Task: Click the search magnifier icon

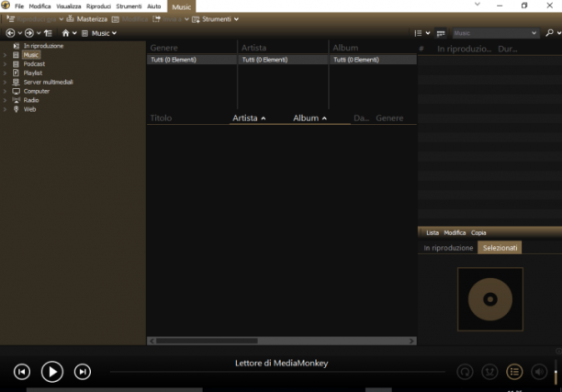Action: pos(549,33)
